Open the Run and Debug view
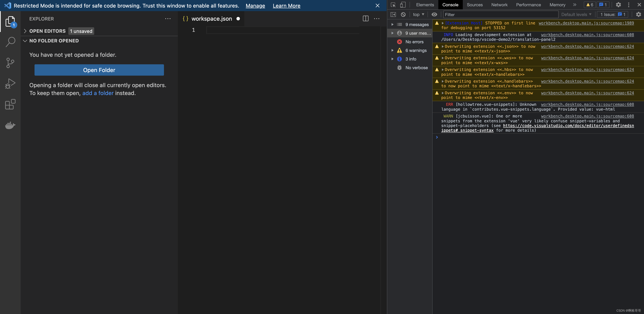This screenshot has width=644, height=314. point(10,83)
